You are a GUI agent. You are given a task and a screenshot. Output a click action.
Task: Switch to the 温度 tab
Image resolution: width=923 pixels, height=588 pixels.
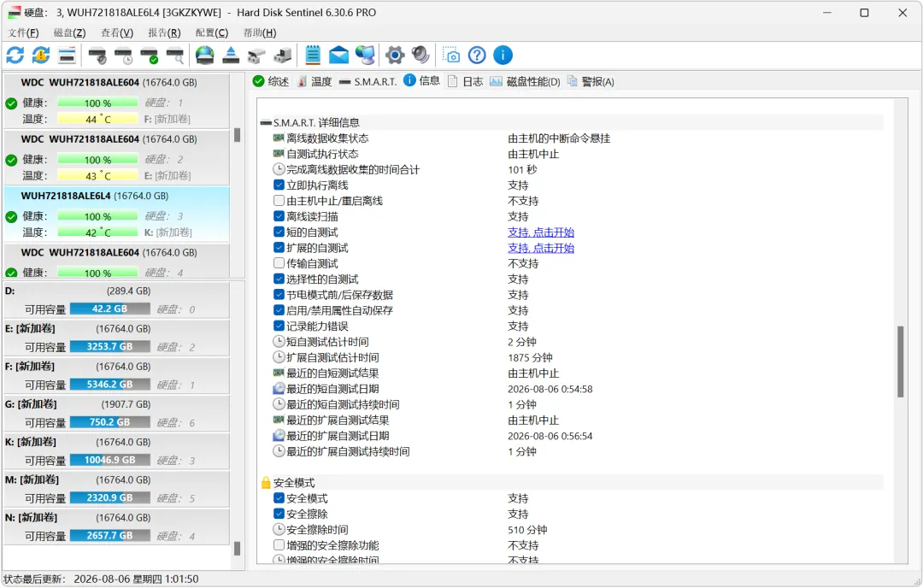315,81
